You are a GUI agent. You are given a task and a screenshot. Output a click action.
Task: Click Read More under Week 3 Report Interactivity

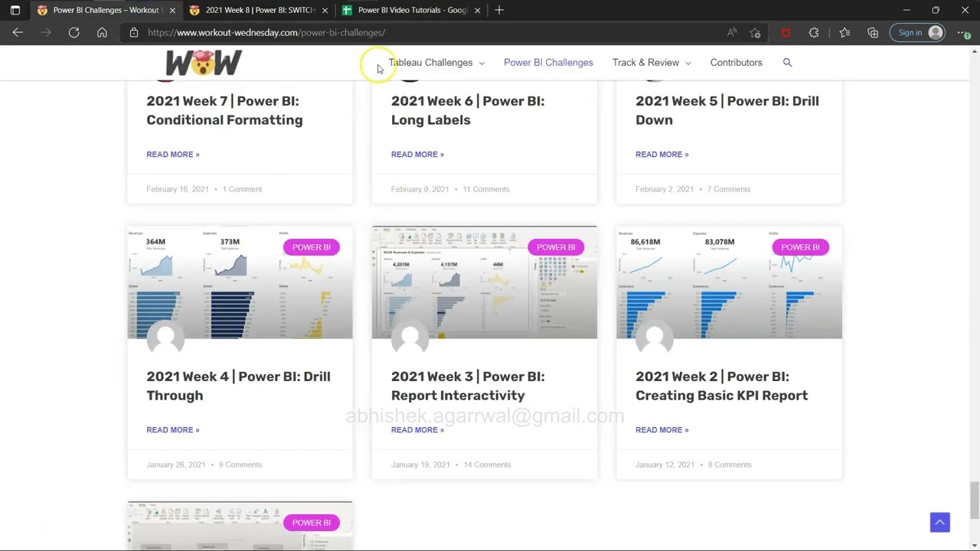pyautogui.click(x=417, y=430)
